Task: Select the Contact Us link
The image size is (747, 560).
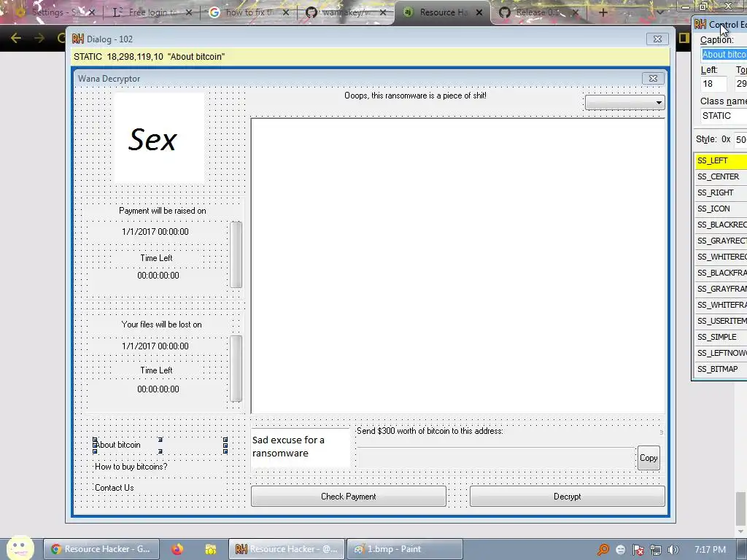Action: pyautogui.click(x=115, y=488)
